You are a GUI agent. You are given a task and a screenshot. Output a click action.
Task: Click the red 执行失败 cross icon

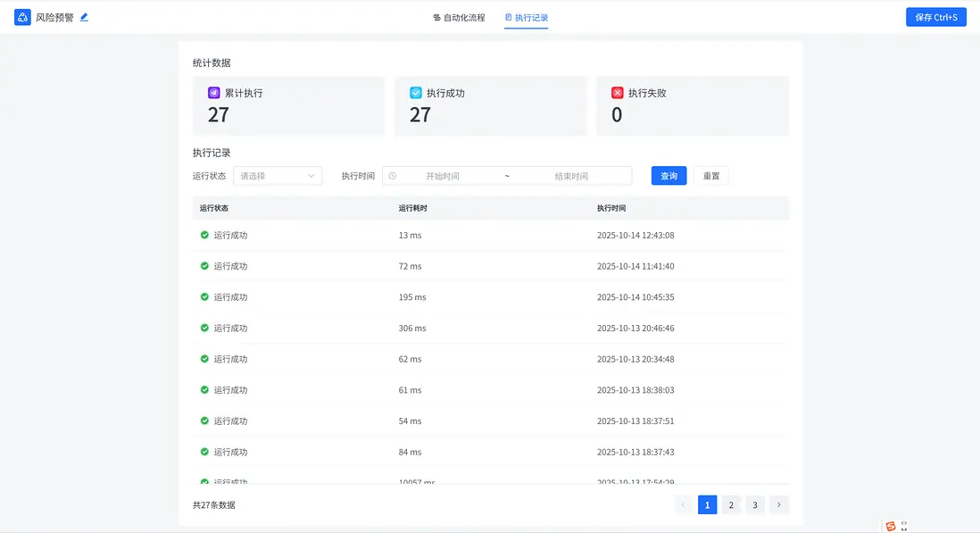click(x=618, y=93)
